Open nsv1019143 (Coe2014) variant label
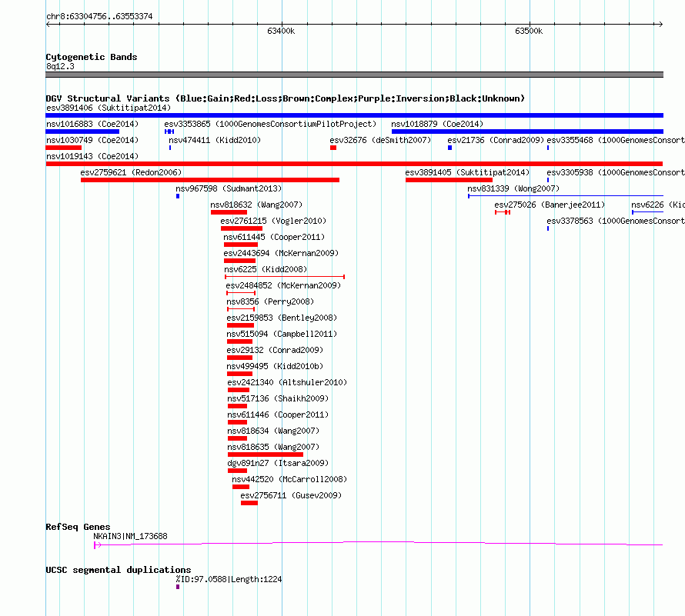This screenshot has height=616, width=685. (x=92, y=156)
